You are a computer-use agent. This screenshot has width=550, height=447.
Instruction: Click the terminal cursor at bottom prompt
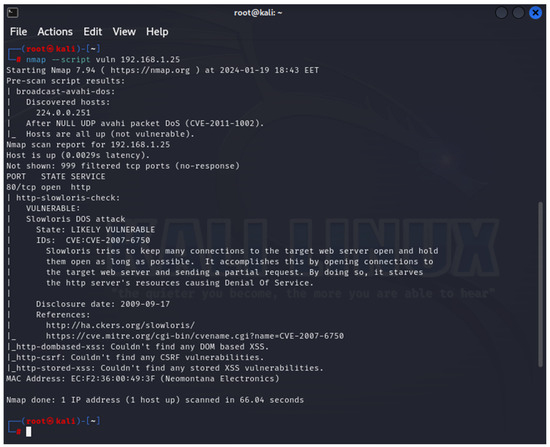[x=29, y=432]
